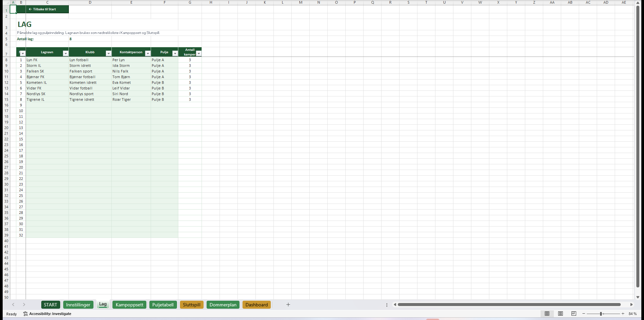The image size is (644, 320).
Task: Click the horizontal scrollbar right arrow
Action: pos(631,305)
